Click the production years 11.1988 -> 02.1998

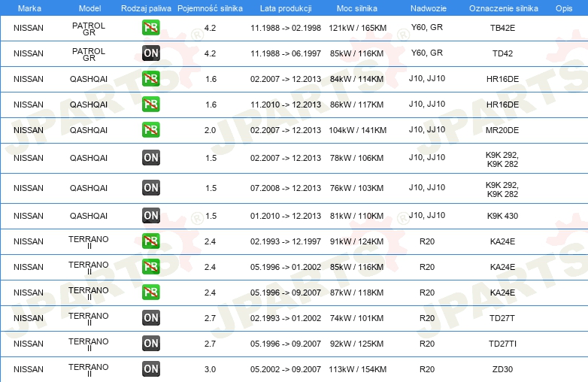pyautogui.click(x=286, y=28)
